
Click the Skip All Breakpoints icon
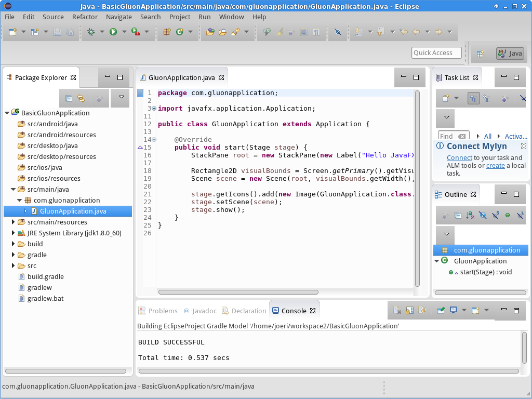coord(338,32)
